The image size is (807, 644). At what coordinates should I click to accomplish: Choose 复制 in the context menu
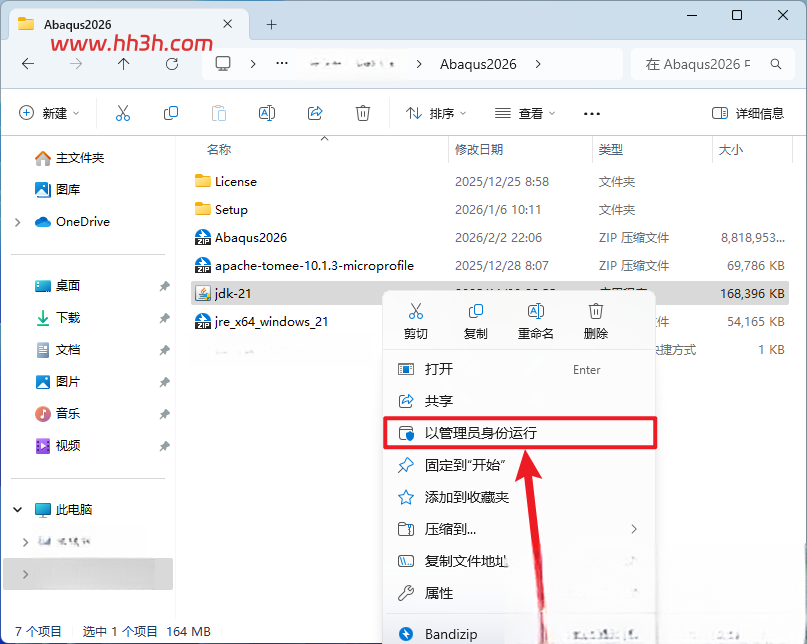[475, 321]
